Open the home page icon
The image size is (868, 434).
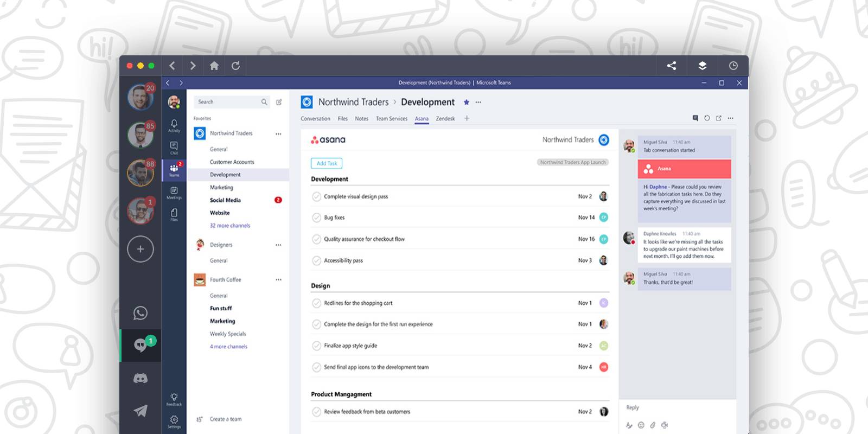tap(214, 66)
